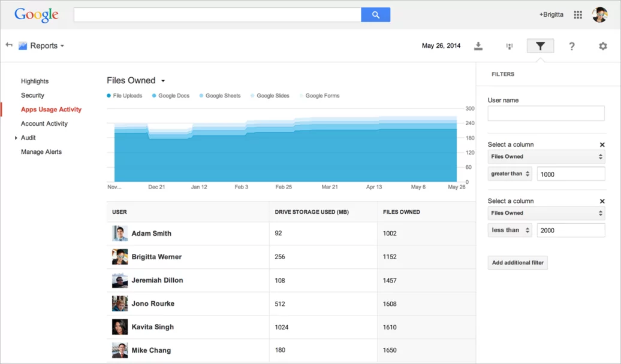The width and height of the screenshot is (621, 364).
Task: Open help with the question mark icon
Action: (x=571, y=45)
